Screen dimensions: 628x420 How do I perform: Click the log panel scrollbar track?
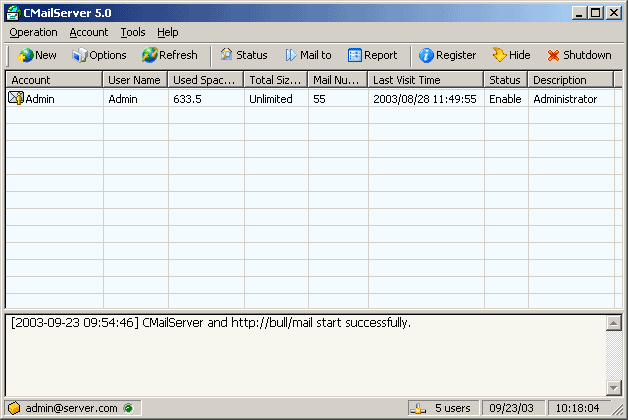(614, 355)
